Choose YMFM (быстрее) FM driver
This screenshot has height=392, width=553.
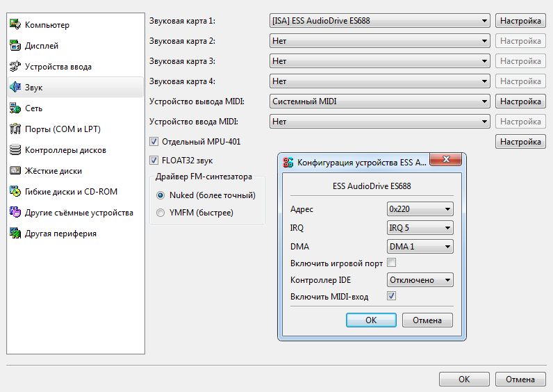[x=160, y=213]
